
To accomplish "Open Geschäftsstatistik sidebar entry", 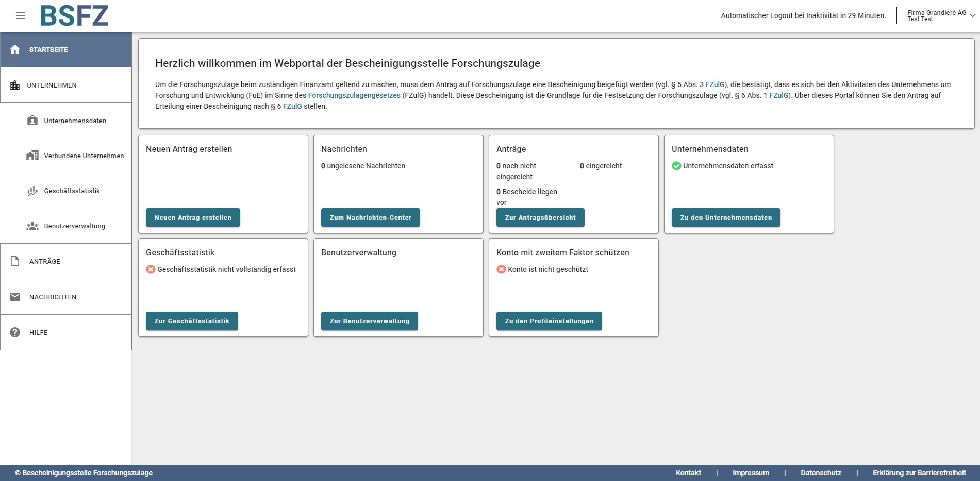I will [66, 191].
